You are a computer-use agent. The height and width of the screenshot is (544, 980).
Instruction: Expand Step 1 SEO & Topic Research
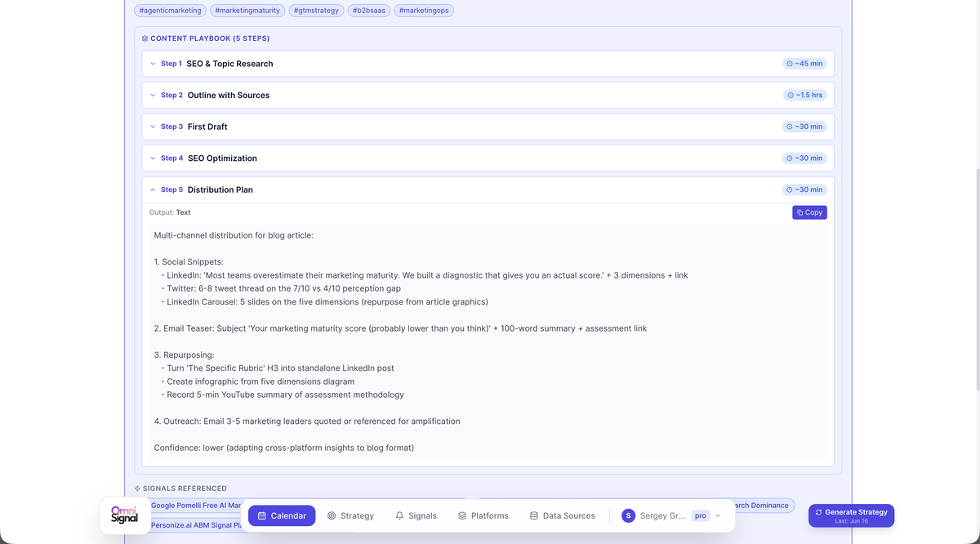pos(488,64)
